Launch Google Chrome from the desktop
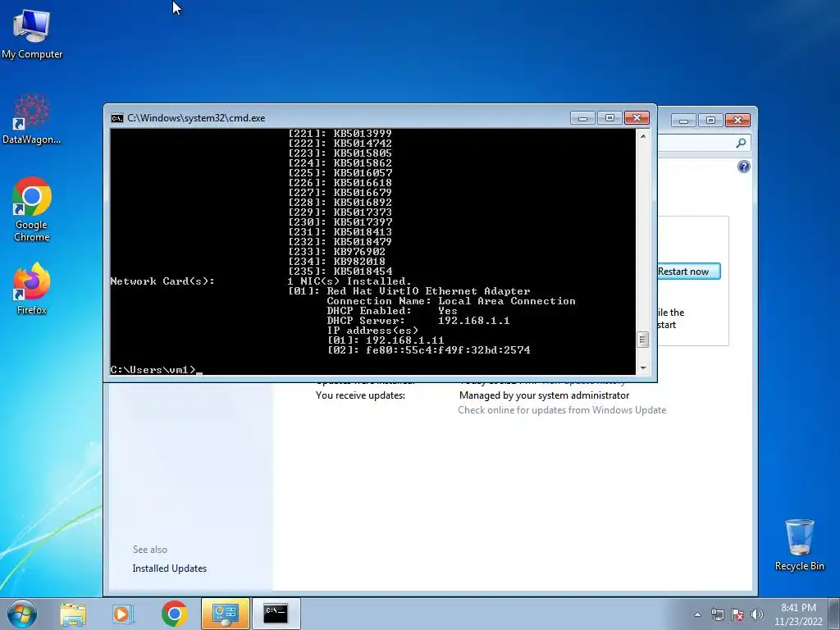The width and height of the screenshot is (840, 630). (x=32, y=209)
